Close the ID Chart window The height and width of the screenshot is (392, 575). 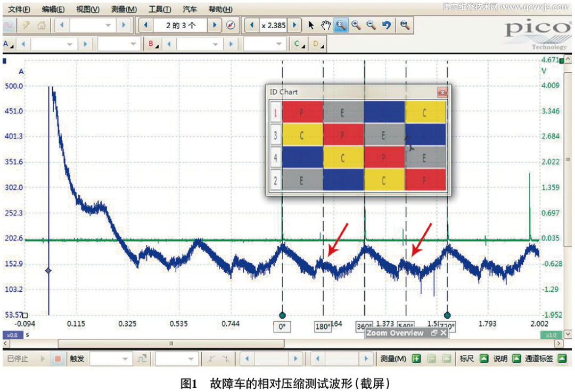click(442, 93)
